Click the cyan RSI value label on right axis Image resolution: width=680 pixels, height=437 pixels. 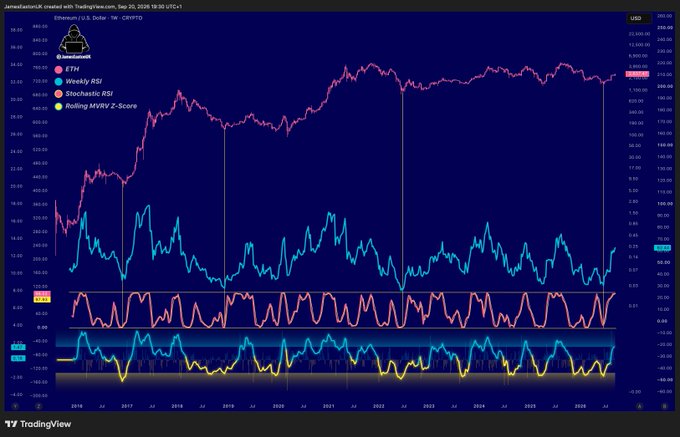(x=663, y=248)
